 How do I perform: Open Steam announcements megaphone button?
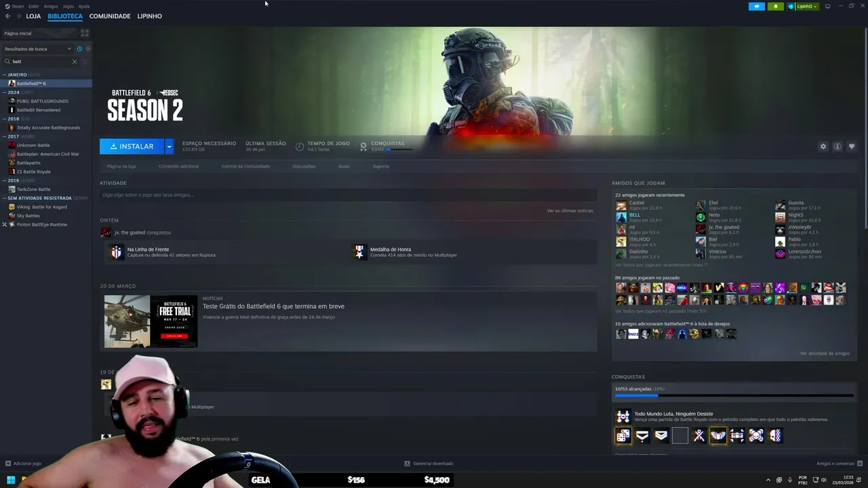coord(756,6)
